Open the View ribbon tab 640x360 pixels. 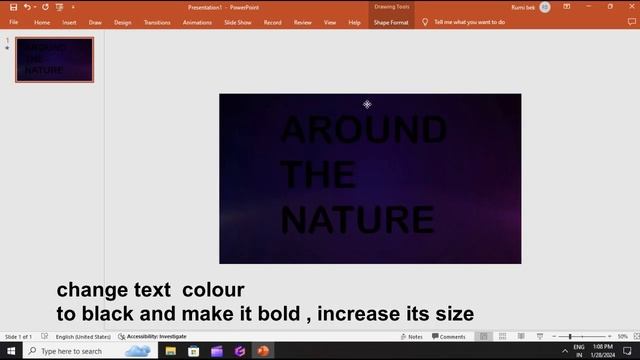[330, 22]
